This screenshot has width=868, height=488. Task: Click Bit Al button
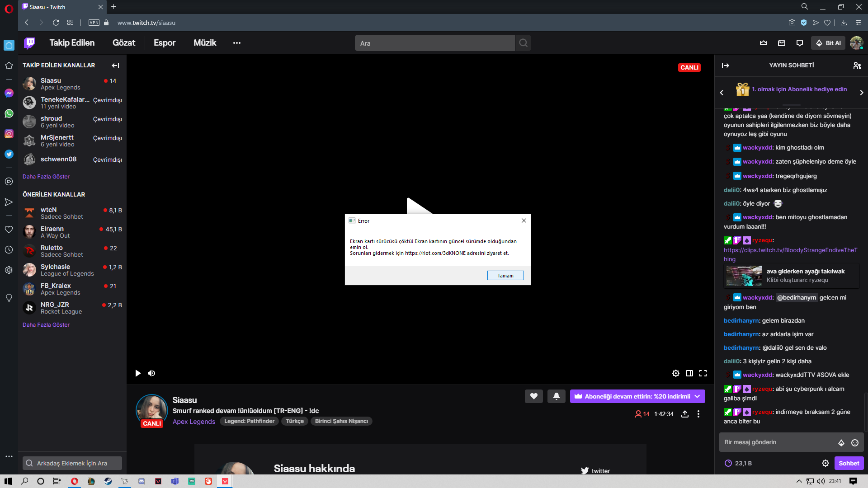pos(829,43)
